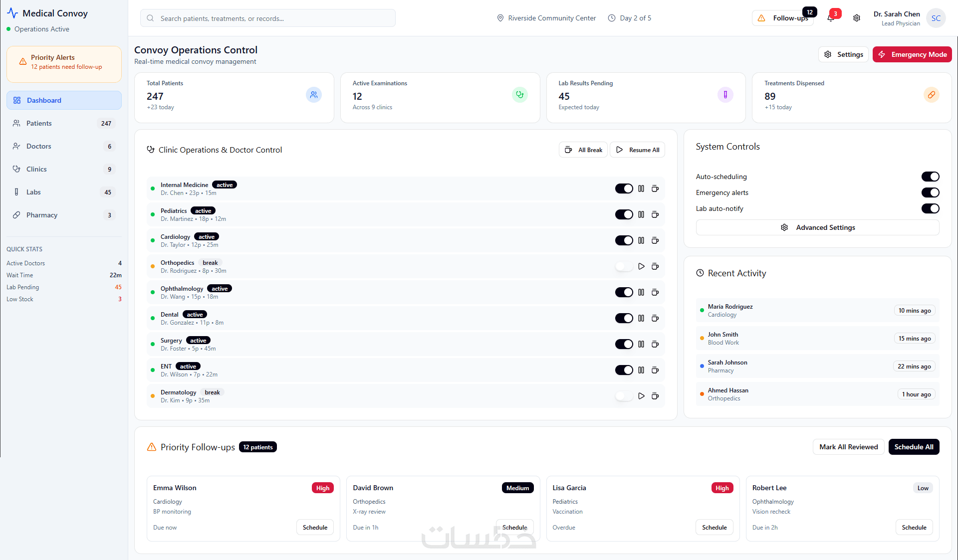Click the notification bell icon
The height and width of the screenshot is (560, 958).
pyautogui.click(x=831, y=18)
